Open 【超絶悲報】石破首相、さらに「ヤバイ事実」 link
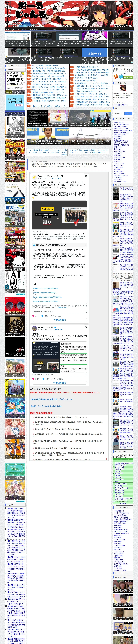Screen dimensions: 138x644 [61, 417]
